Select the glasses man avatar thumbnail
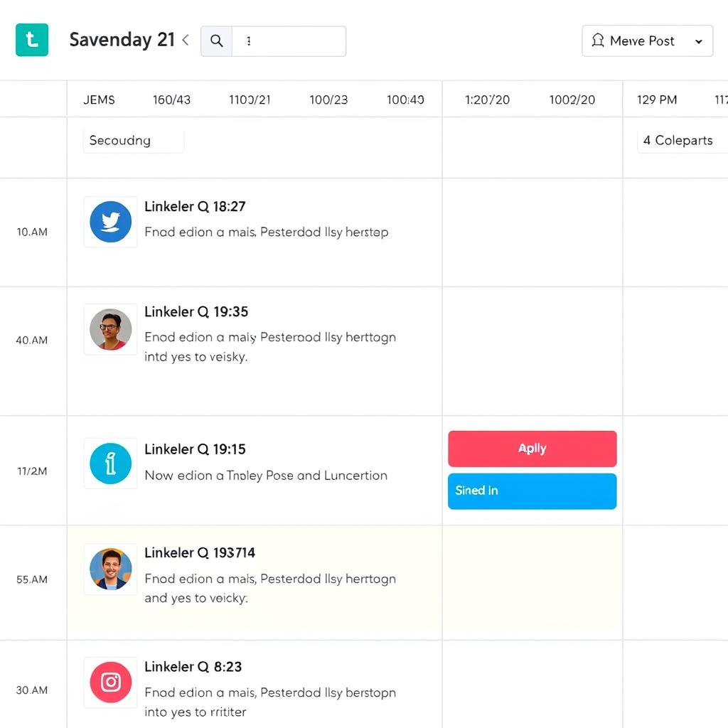The height and width of the screenshot is (728, 728). [x=111, y=329]
